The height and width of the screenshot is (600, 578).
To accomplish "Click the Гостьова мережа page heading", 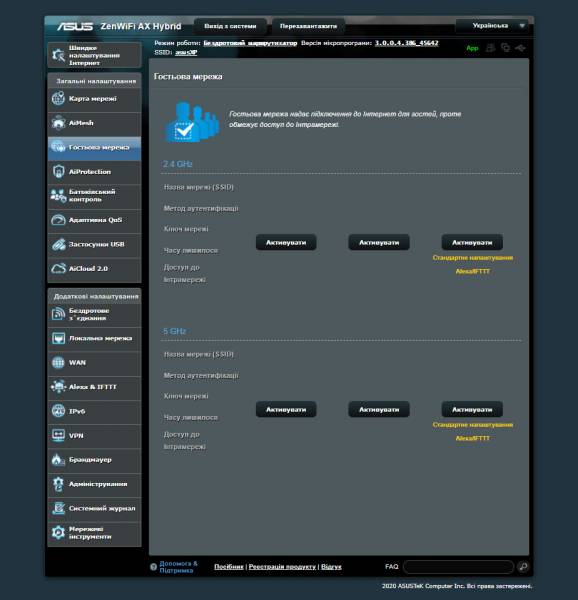I will pos(188,77).
